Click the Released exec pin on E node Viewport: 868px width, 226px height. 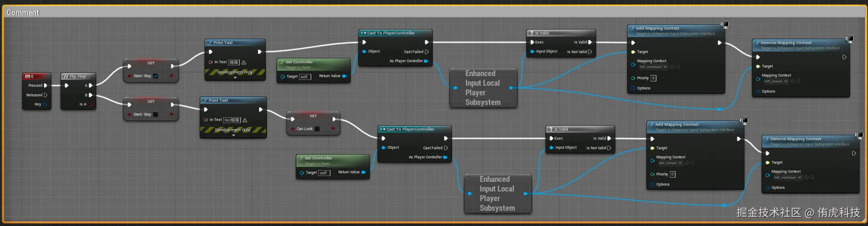pos(46,95)
